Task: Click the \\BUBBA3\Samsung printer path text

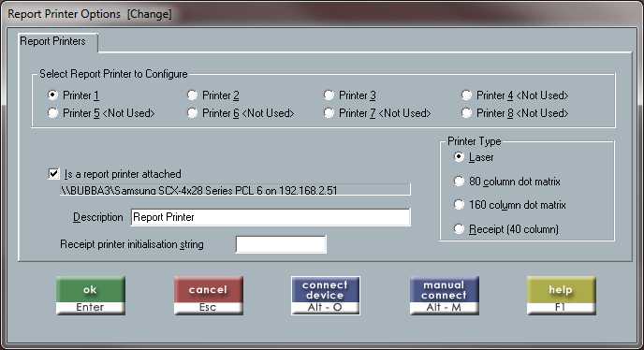Action: click(235, 190)
